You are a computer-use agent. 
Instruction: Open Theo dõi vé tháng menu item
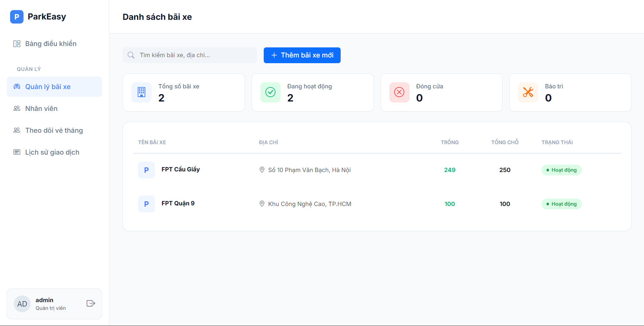[x=54, y=130]
